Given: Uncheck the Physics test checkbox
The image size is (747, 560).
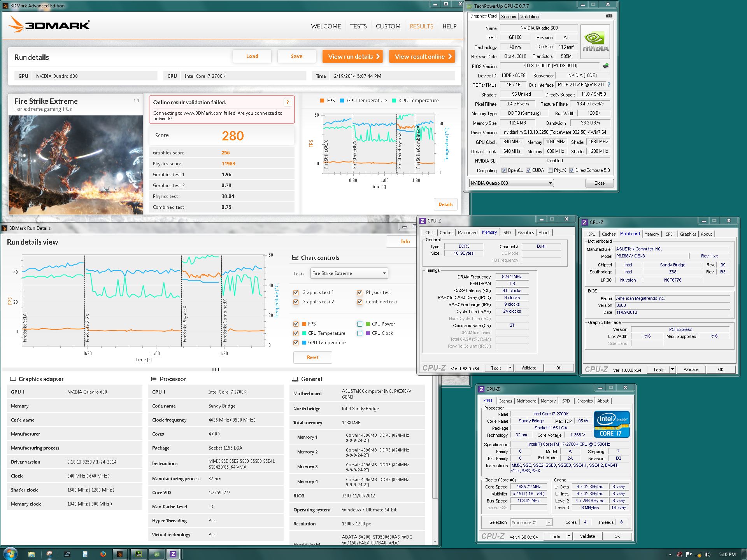Looking at the screenshot, I should click(359, 292).
